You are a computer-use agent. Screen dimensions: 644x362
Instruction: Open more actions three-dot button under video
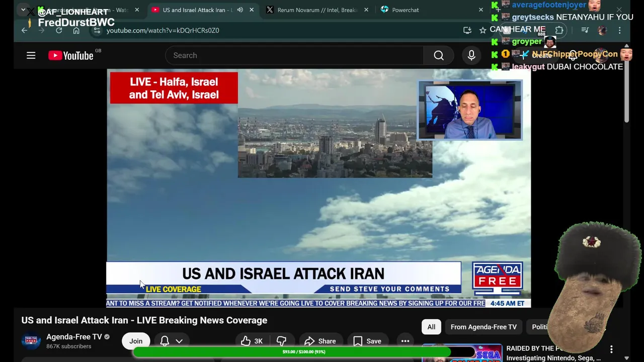[x=405, y=341]
